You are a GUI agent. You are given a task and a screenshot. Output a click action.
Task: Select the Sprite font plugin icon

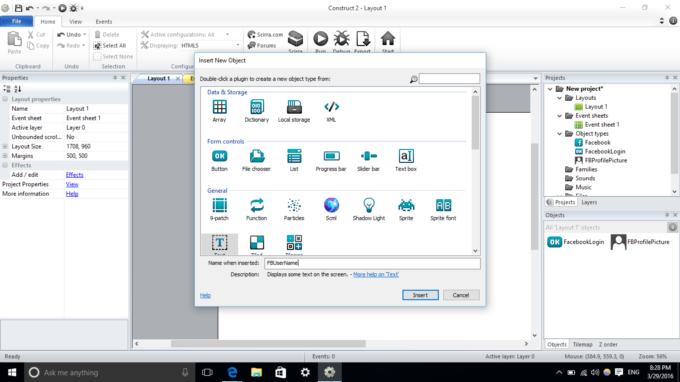point(443,205)
